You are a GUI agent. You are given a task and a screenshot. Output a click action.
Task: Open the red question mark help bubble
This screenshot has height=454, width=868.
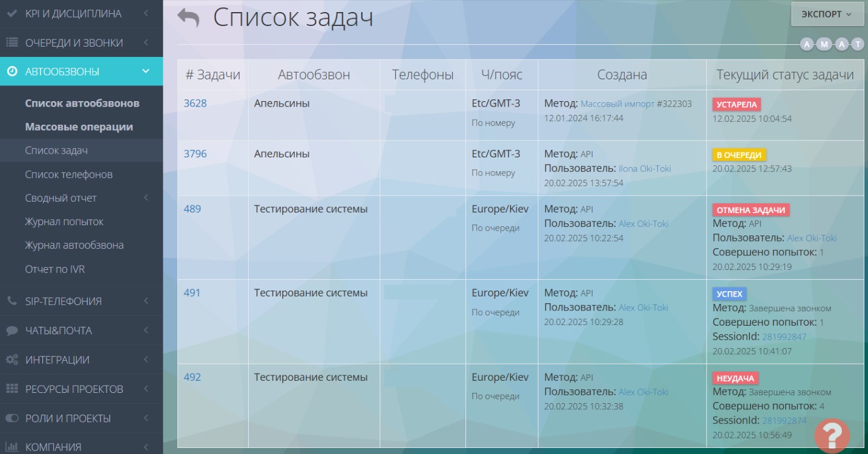(x=832, y=435)
